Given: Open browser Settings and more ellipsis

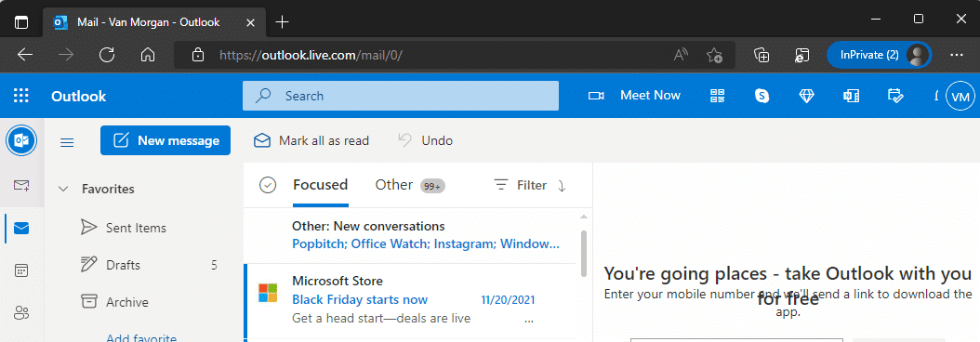Looking at the screenshot, I should click(956, 55).
